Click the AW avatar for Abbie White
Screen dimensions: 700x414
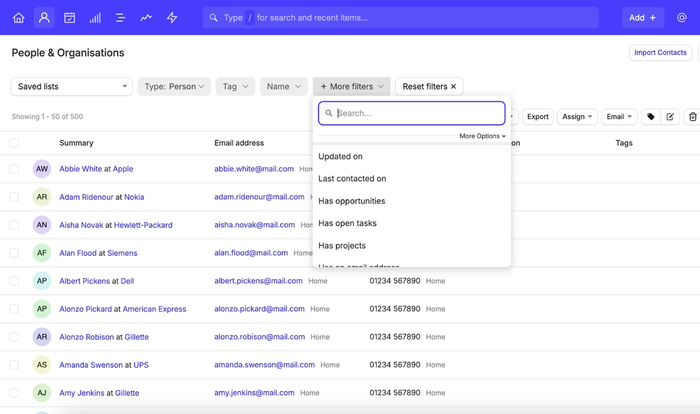[x=42, y=169]
